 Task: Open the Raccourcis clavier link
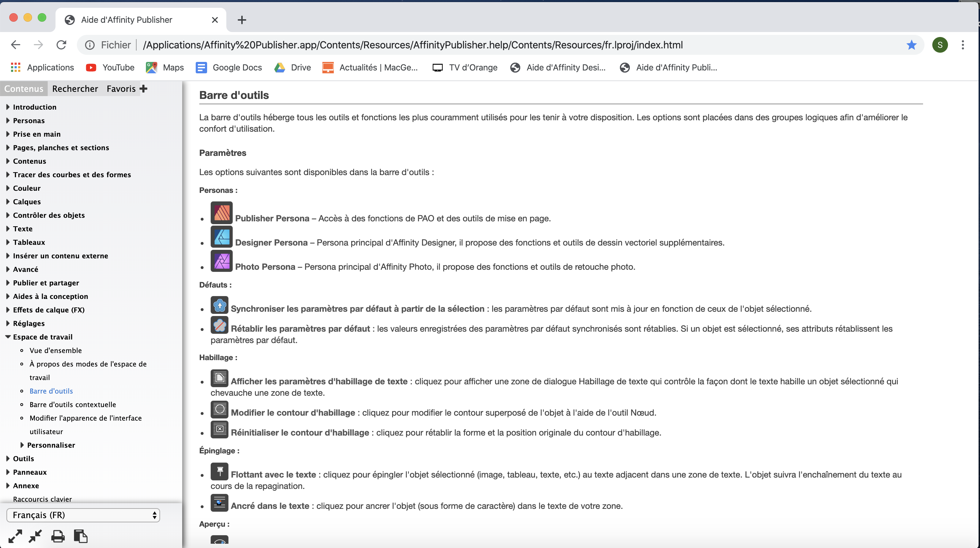(42, 499)
